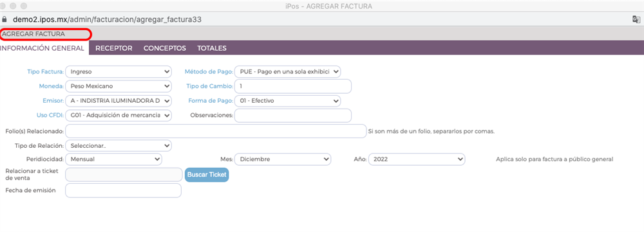Image resolution: width=644 pixels, height=232 pixels.
Task: Open the Tipo Factura dropdown
Action: 118,72
